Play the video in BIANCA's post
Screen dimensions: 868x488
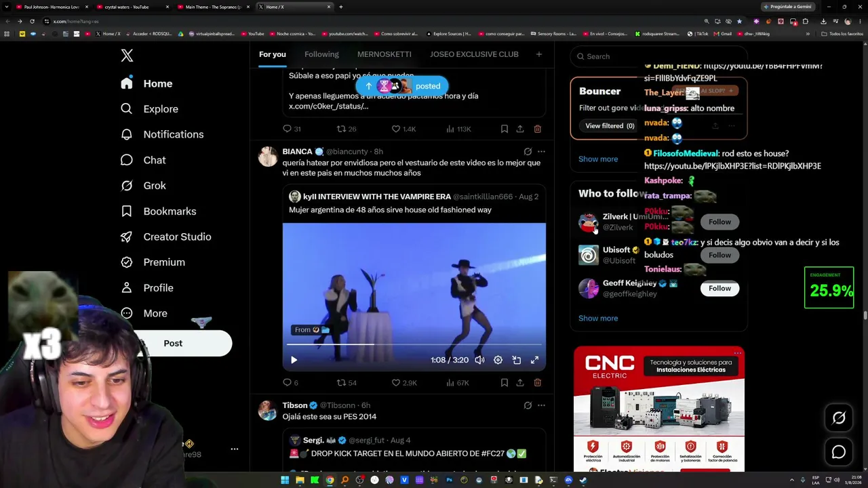(294, 360)
